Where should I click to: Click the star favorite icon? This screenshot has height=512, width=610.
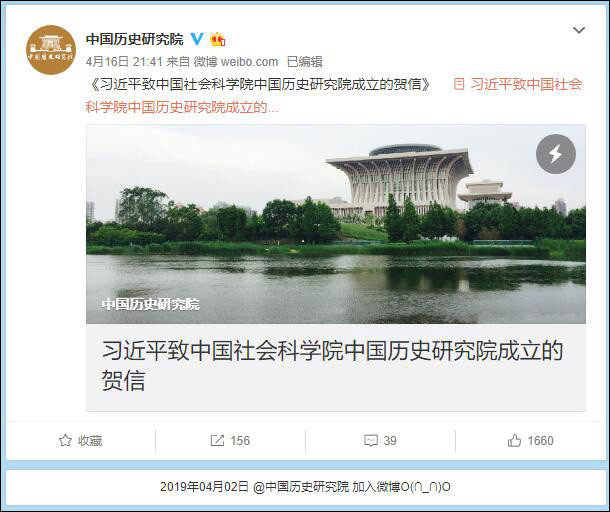[65, 440]
